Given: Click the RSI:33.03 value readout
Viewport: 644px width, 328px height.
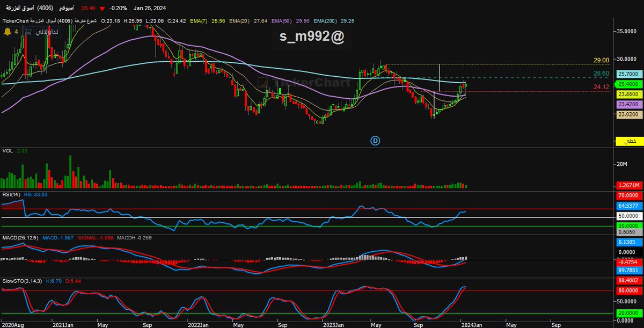Looking at the screenshot, I should 36,194.
